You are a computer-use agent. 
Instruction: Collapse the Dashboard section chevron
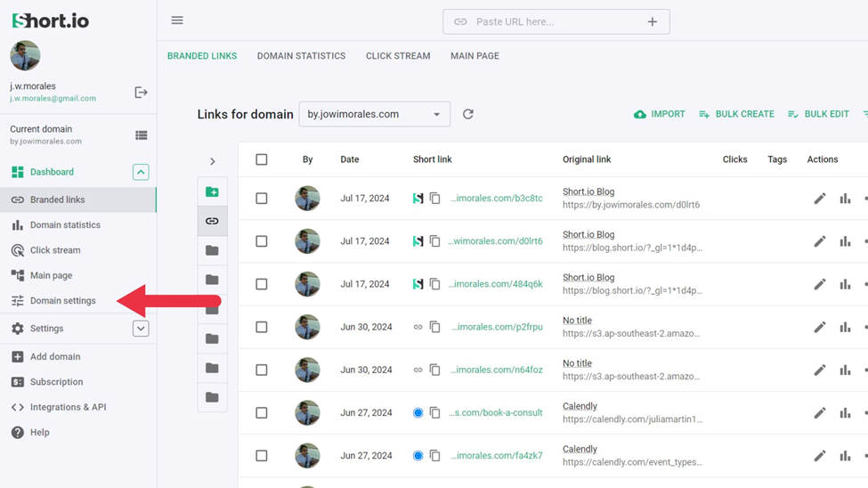coord(141,172)
